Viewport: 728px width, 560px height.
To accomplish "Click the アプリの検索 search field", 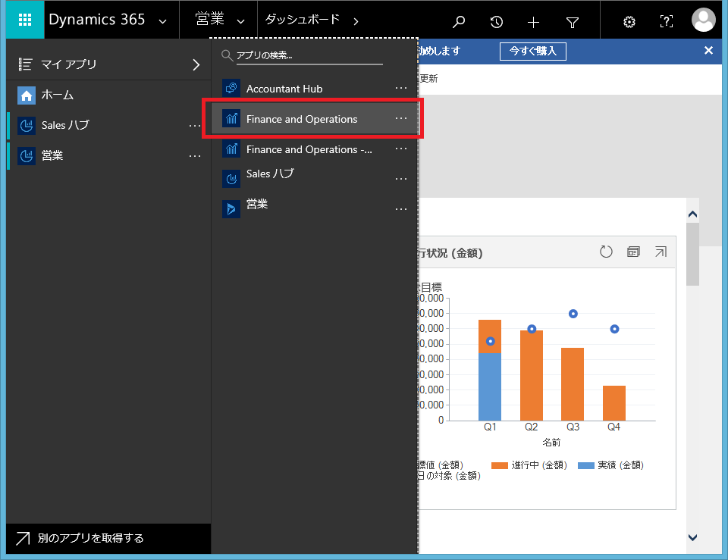I will tap(309, 55).
